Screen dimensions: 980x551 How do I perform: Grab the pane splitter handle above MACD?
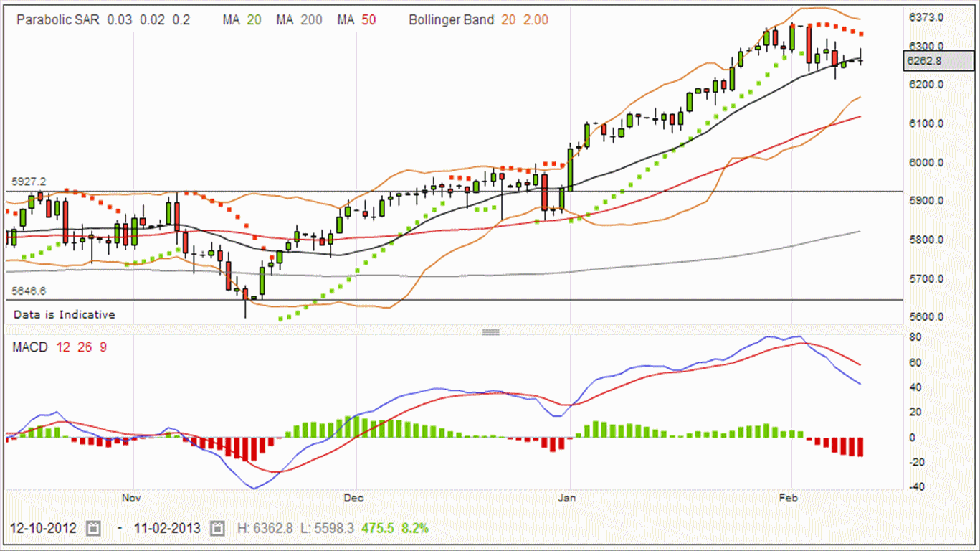490,332
